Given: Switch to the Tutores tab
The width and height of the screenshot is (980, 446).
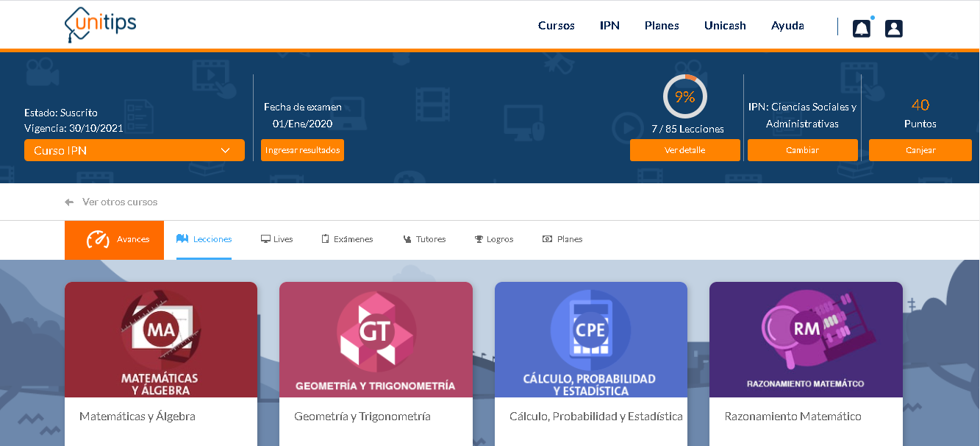Looking at the screenshot, I should click(x=424, y=240).
